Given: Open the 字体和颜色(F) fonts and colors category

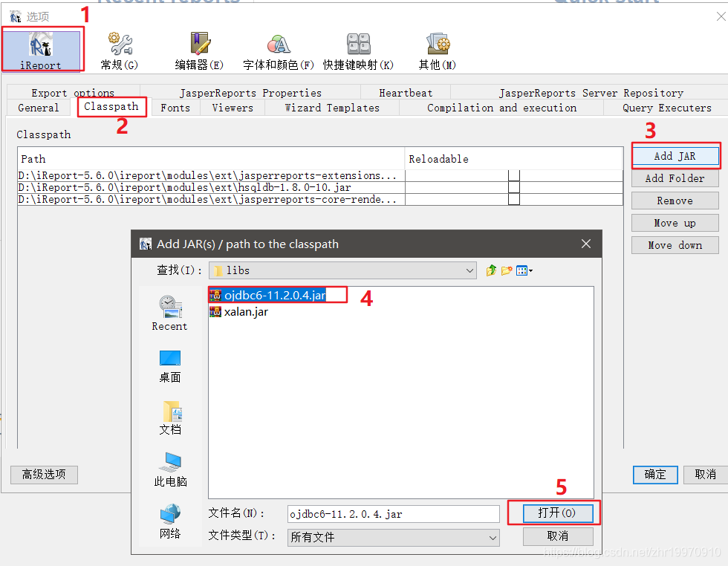Looking at the screenshot, I should 279,51.
